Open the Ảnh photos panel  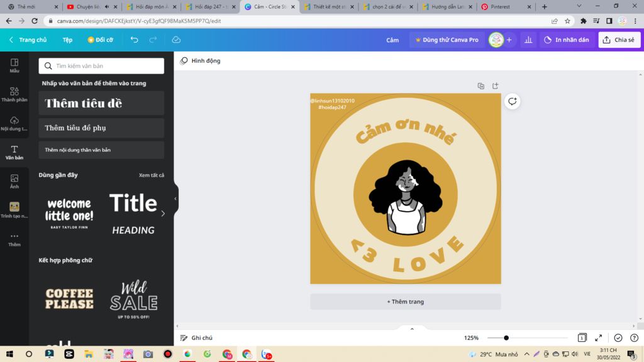tap(14, 181)
